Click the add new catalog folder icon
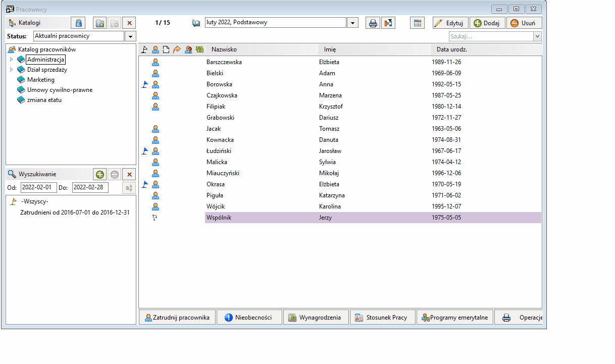615x364 pixels. pos(100,23)
